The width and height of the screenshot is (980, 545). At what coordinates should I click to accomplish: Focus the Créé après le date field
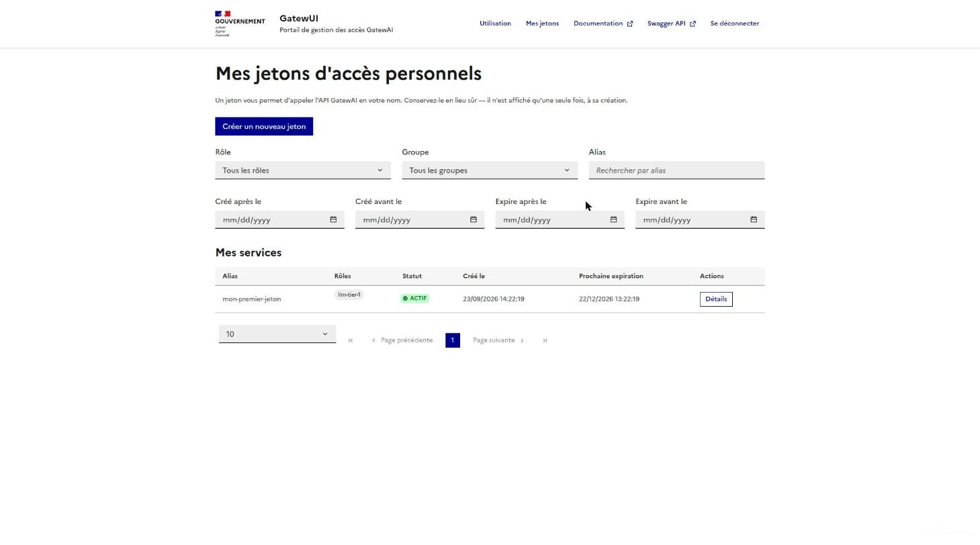pos(279,219)
